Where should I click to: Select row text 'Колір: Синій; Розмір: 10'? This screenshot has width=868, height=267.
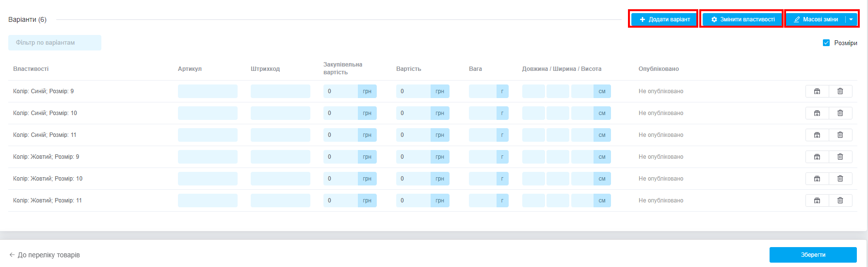pos(45,113)
